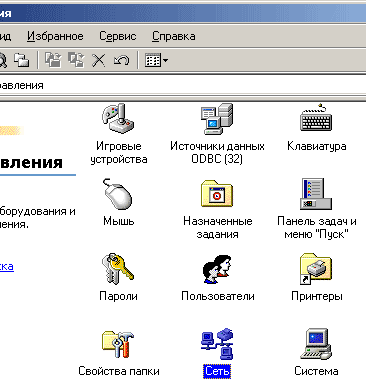The height and width of the screenshot is (390, 366).
Task: Open the Пользователи users icon
Action: (x=217, y=269)
